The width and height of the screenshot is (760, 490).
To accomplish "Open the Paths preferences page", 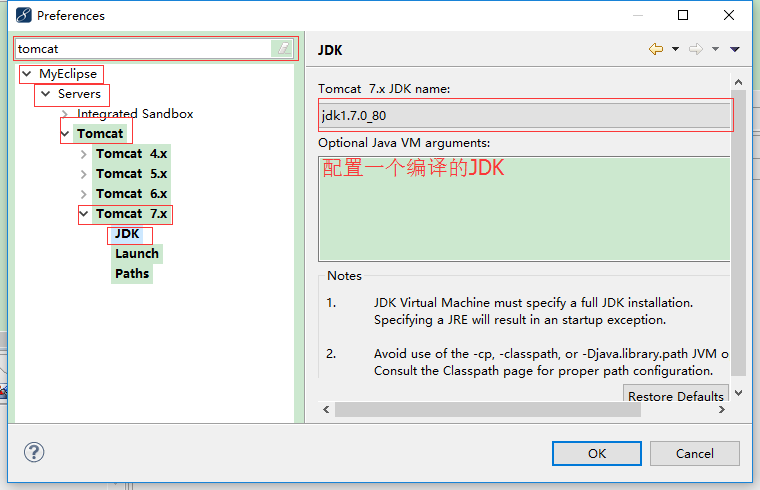I will pos(132,273).
